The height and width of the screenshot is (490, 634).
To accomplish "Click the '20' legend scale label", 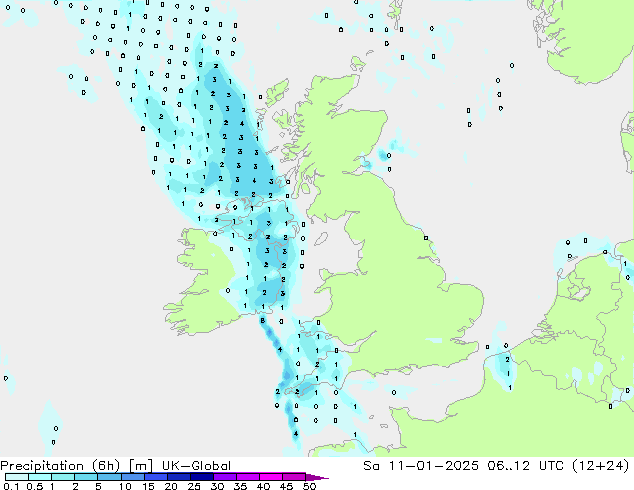I will [171, 486].
